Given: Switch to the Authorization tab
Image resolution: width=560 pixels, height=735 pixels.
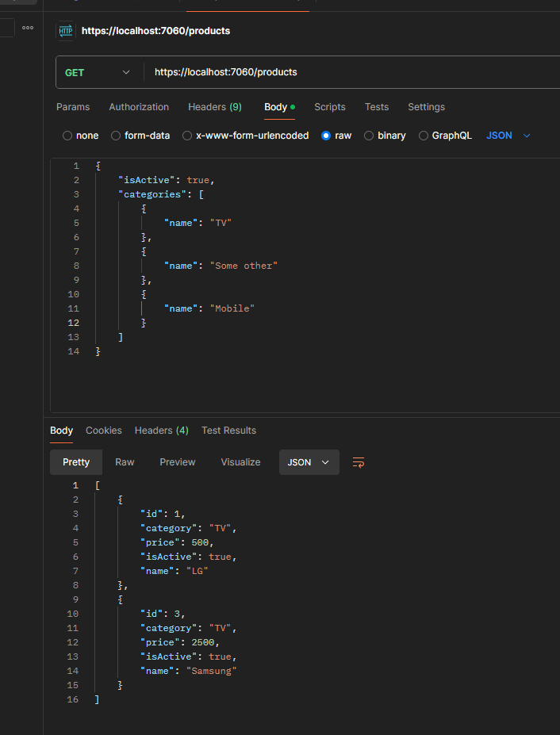Looking at the screenshot, I should 139,106.
